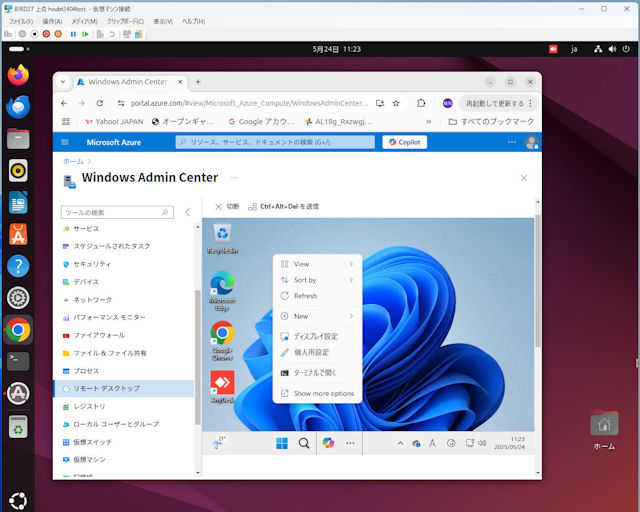
Task: Open Settings gear in the dock
Action: 18,298
